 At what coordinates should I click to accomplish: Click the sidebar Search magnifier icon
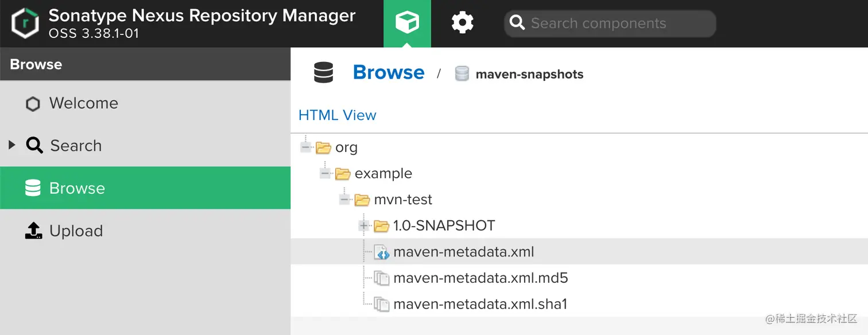coord(34,146)
